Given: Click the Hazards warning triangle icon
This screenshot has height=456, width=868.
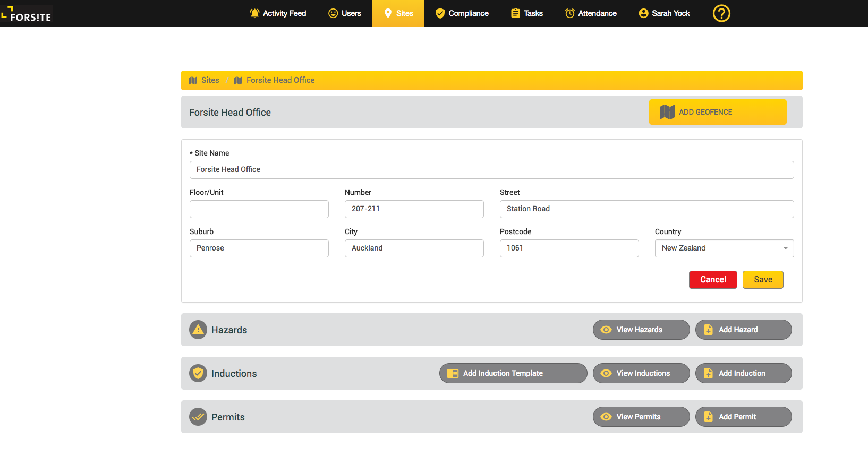Looking at the screenshot, I should pos(198,330).
